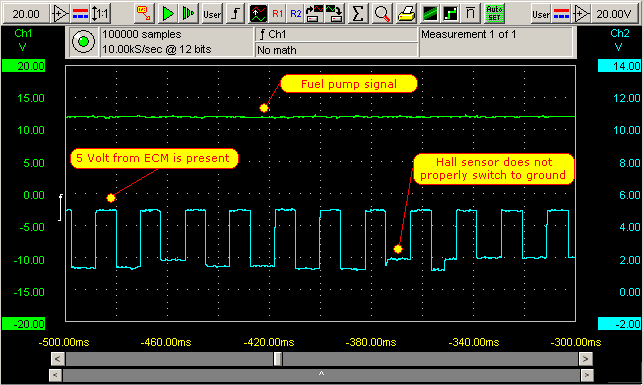Click the -300.00ms time axis label
The width and height of the screenshot is (643, 385).
click(x=576, y=342)
